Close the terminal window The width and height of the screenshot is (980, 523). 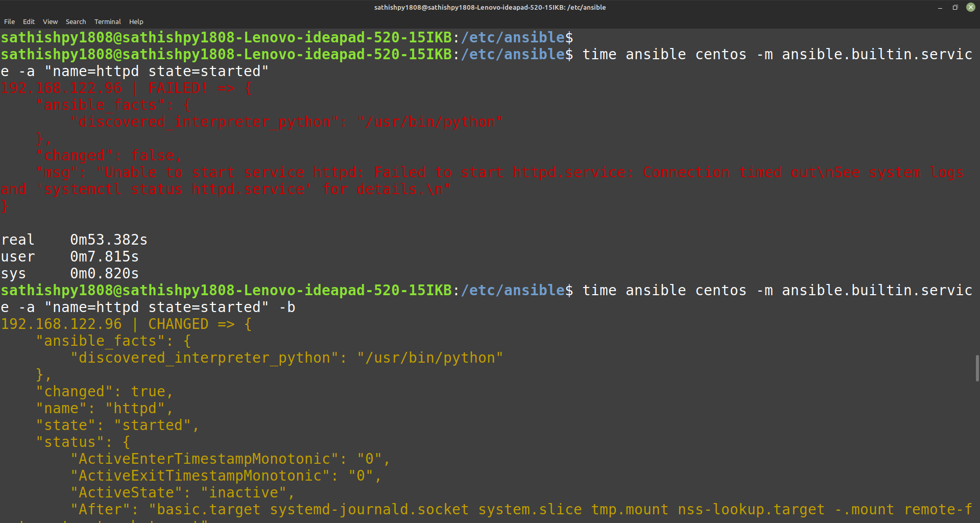[x=970, y=7]
